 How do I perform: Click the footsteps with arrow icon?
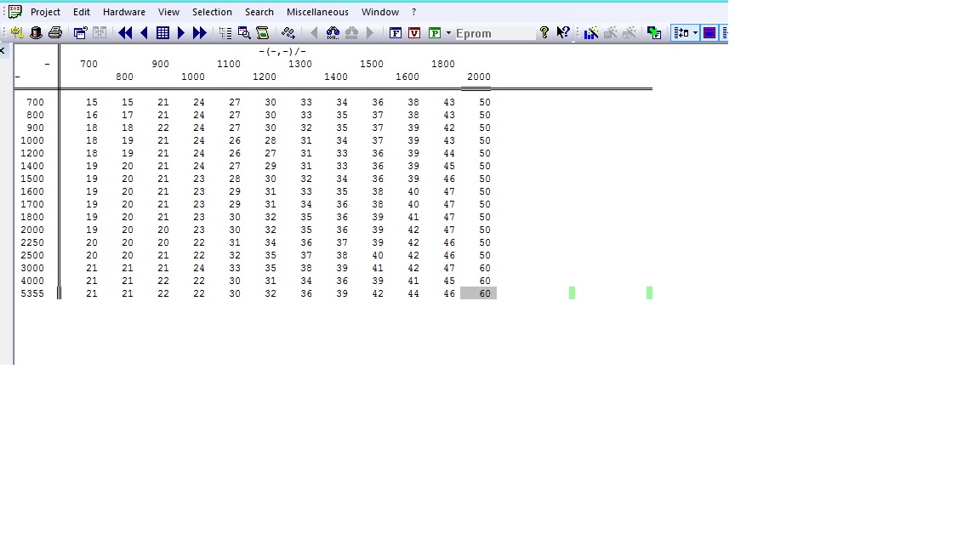tap(288, 33)
